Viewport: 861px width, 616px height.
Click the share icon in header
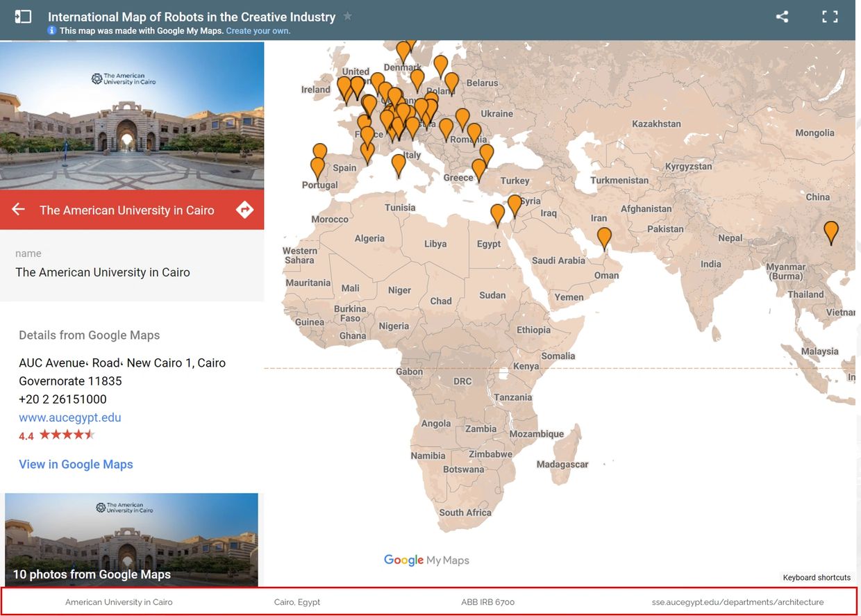click(782, 17)
